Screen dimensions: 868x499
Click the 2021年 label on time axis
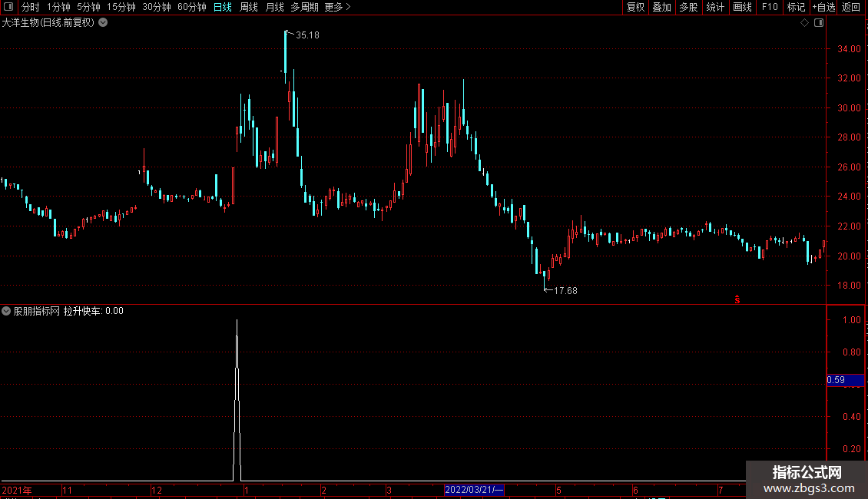(x=17, y=490)
